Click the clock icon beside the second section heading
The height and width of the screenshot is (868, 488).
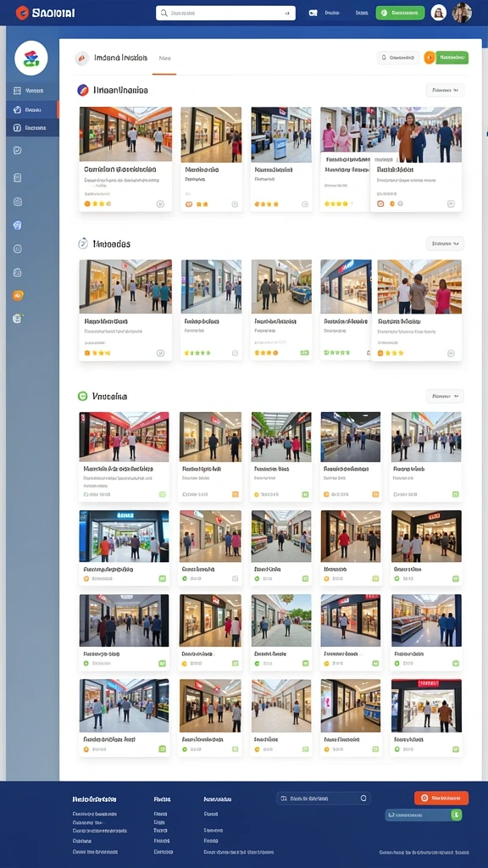click(82, 243)
